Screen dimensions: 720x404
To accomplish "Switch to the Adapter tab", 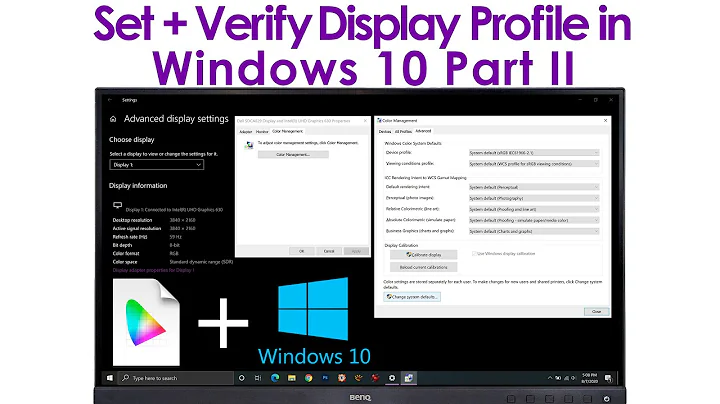I will point(246,131).
